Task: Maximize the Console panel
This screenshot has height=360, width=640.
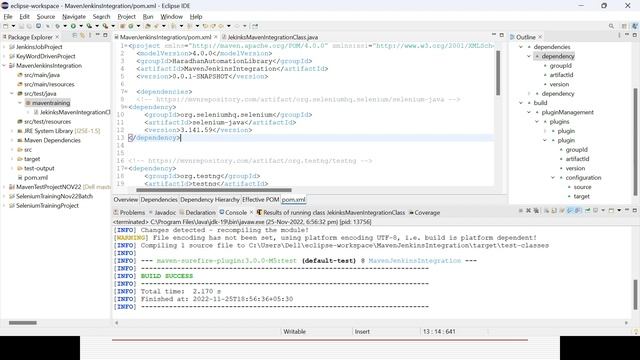Action: pyautogui.click(x=635, y=210)
